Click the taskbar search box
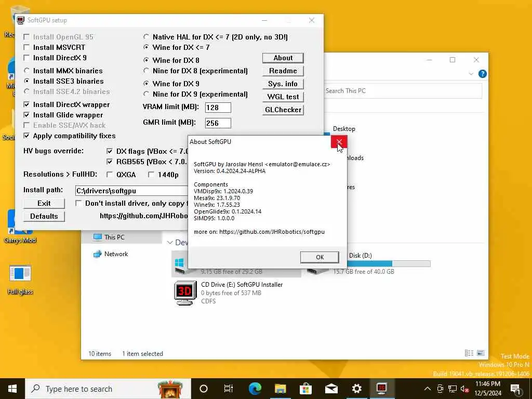Image resolution: width=532 pixels, height=399 pixels. tap(108, 389)
